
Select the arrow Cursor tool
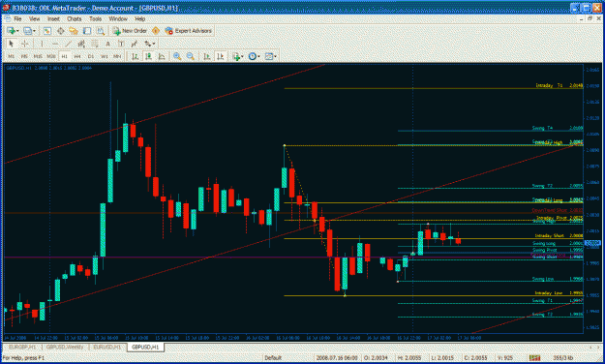[11, 44]
